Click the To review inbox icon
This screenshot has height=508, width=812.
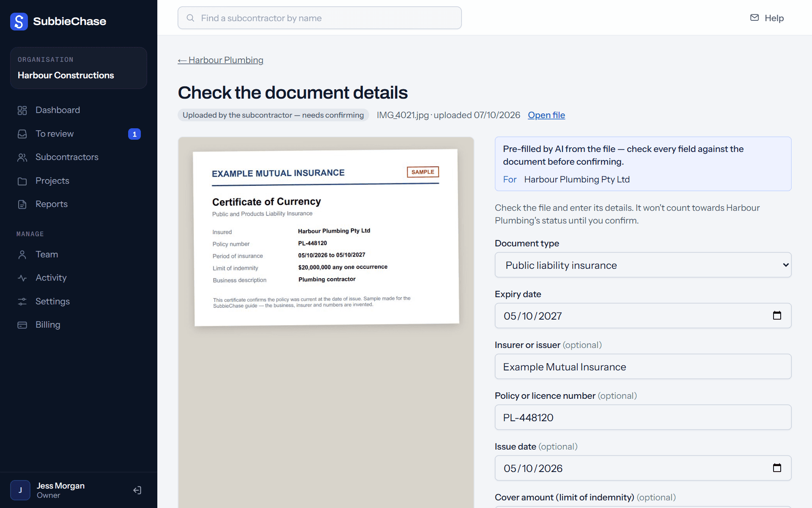pyautogui.click(x=22, y=134)
